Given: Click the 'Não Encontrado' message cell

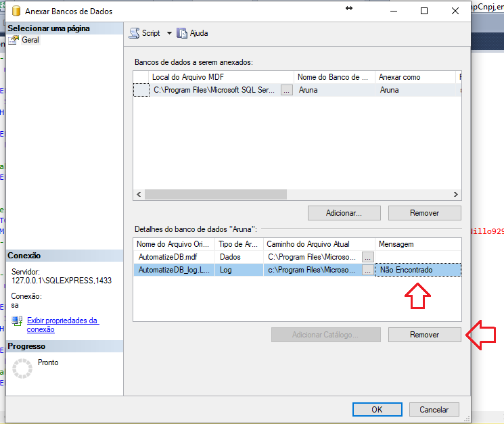Looking at the screenshot, I should coord(418,270).
